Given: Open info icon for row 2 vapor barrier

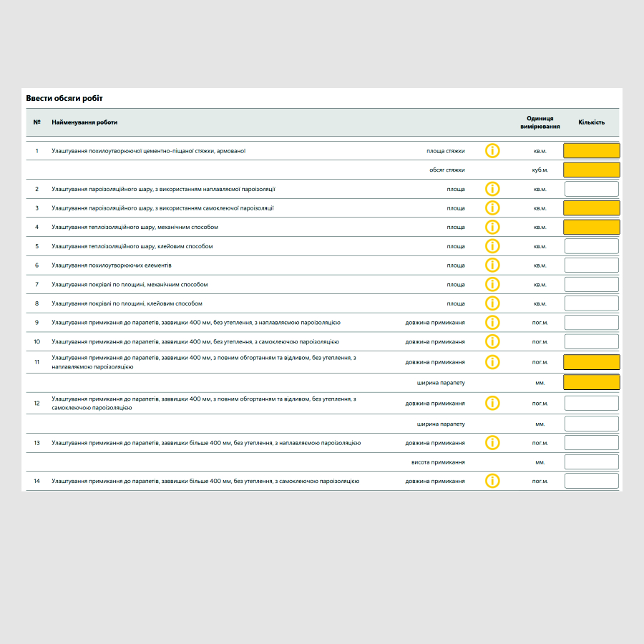Looking at the screenshot, I should point(492,189).
